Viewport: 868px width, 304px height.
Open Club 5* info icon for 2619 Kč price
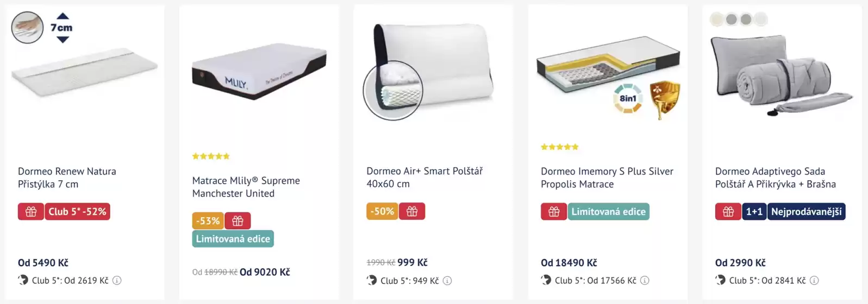[x=117, y=281]
